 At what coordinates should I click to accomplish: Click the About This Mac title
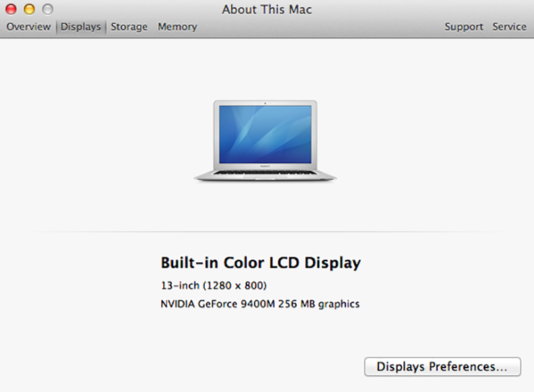pos(267,9)
